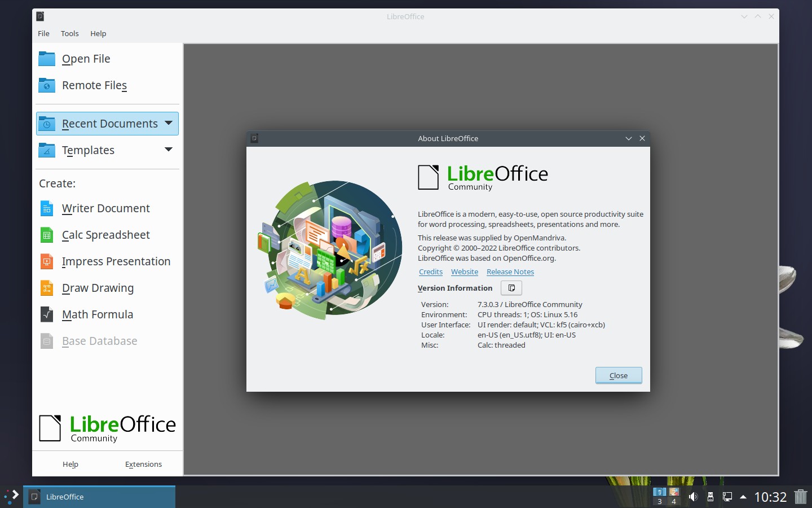Open the Tools menu
This screenshot has width=812, height=508.
[x=70, y=33]
